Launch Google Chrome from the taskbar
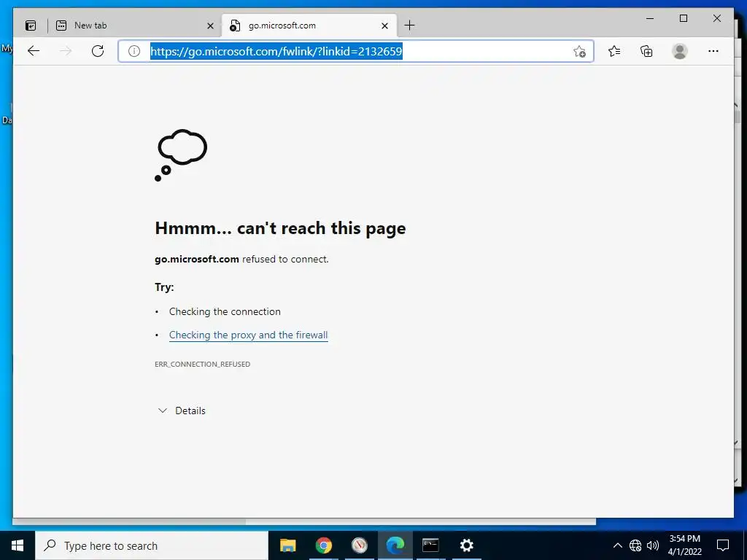Screen dimensions: 747x560 pos(323,545)
